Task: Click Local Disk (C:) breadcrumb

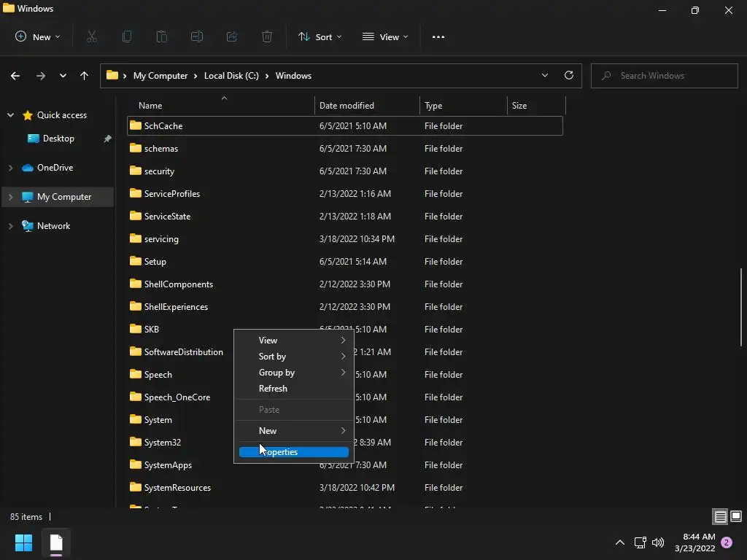Action: [x=231, y=76]
